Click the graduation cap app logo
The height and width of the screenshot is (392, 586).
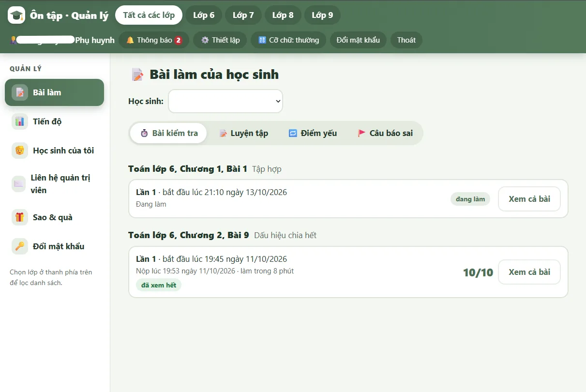(x=16, y=15)
